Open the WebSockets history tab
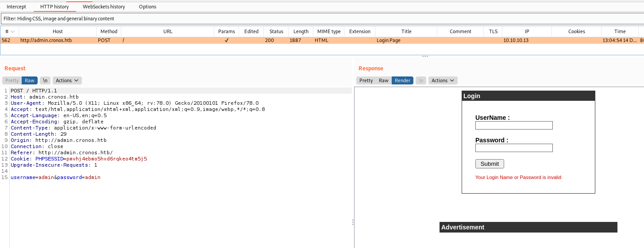Screen dimensions: 644x248 point(104,7)
